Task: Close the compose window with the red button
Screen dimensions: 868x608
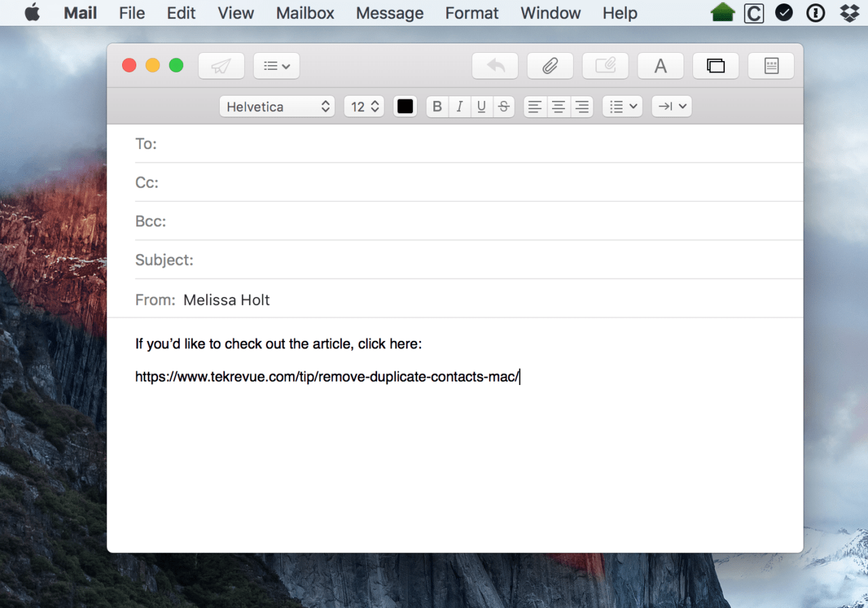Action: click(129, 66)
